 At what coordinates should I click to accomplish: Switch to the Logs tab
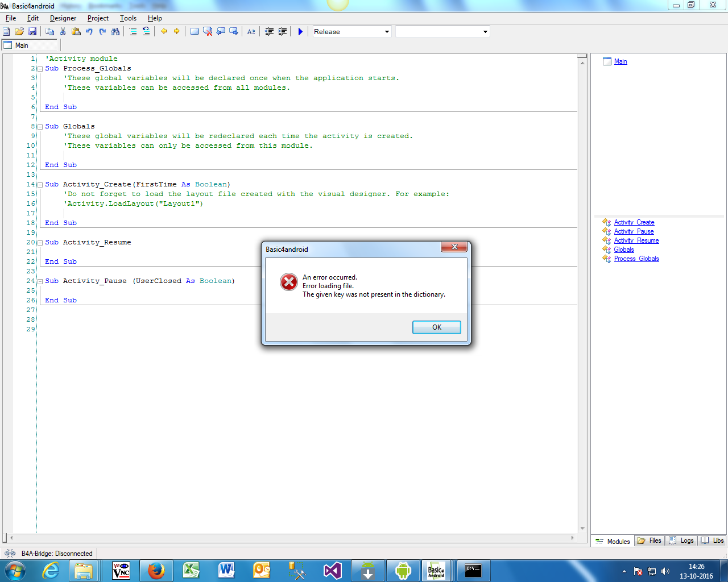point(681,541)
